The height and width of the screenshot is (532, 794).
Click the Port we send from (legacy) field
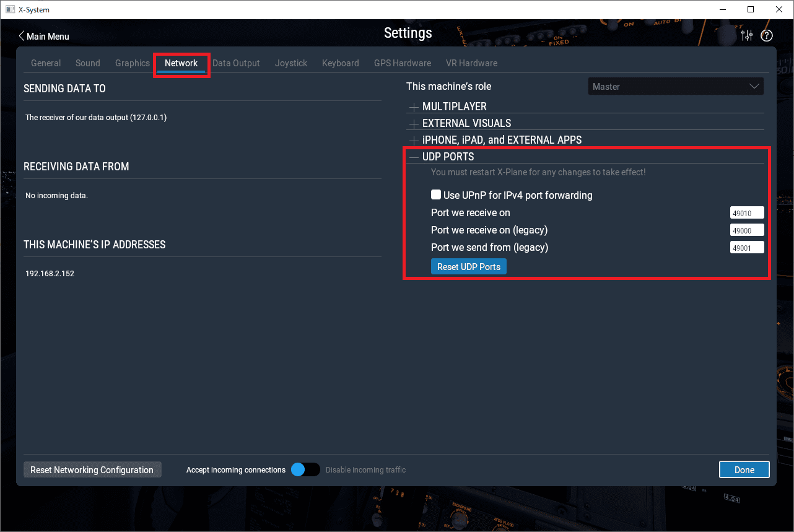[746, 248]
